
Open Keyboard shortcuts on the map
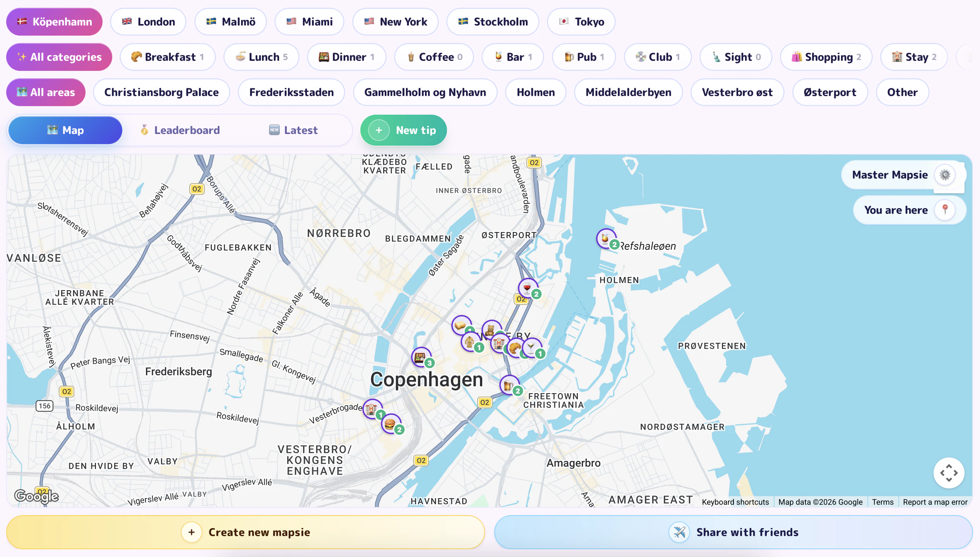click(x=735, y=502)
